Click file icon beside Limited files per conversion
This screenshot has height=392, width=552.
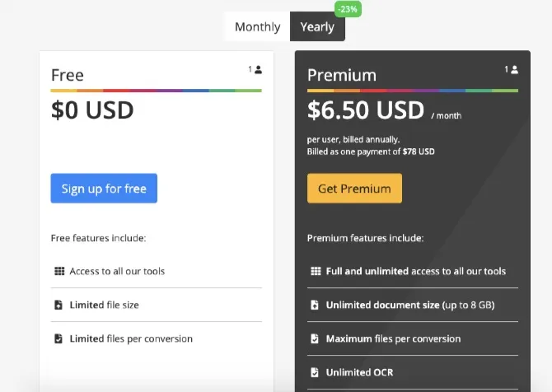click(58, 338)
